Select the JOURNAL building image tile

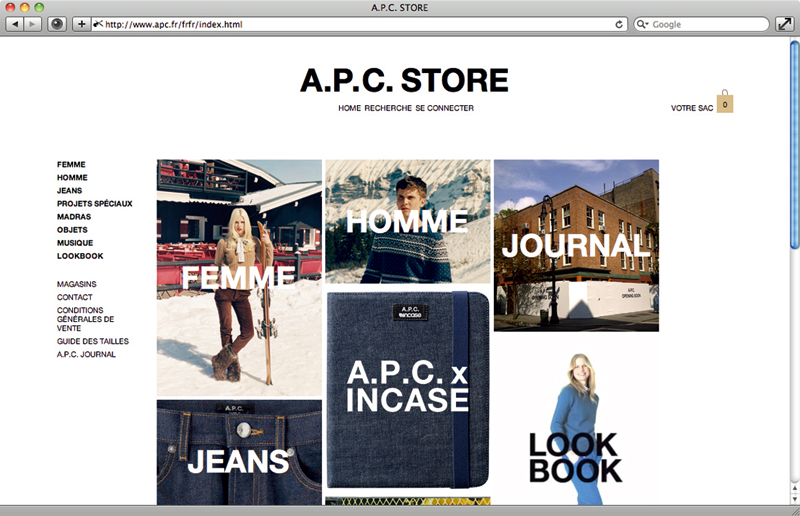[577, 245]
